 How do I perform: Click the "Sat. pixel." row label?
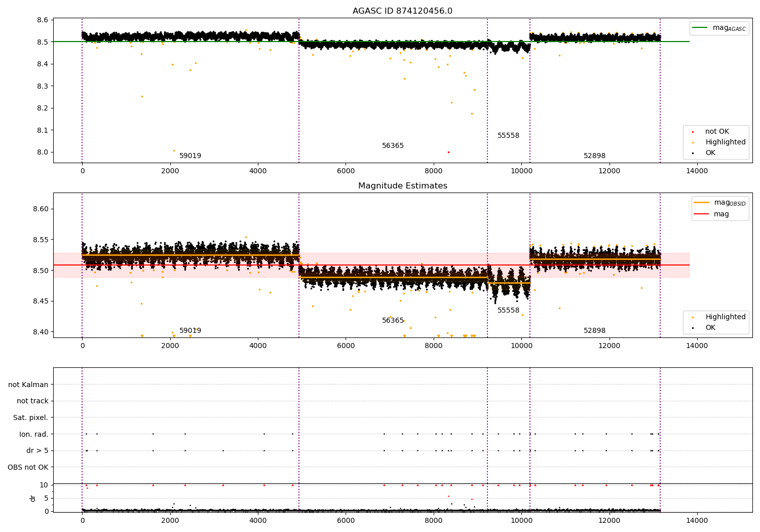[x=31, y=418]
